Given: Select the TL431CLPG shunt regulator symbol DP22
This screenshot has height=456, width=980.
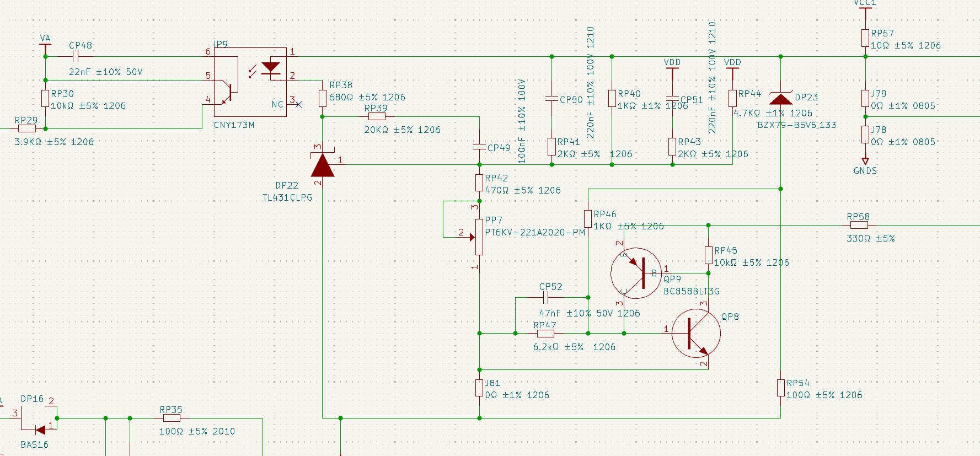Looking at the screenshot, I should click(x=323, y=164).
